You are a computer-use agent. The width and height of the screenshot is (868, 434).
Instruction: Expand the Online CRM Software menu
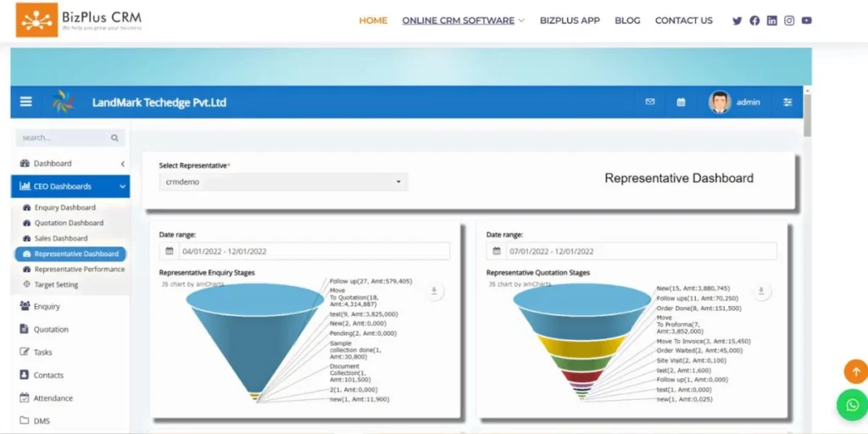[464, 20]
